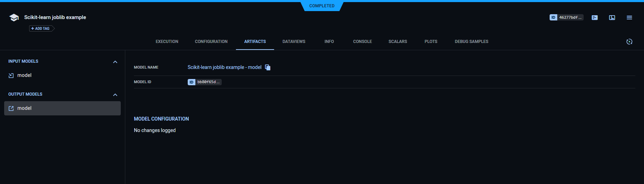Select the model under Input Models
The image size is (644, 184).
tap(24, 75)
